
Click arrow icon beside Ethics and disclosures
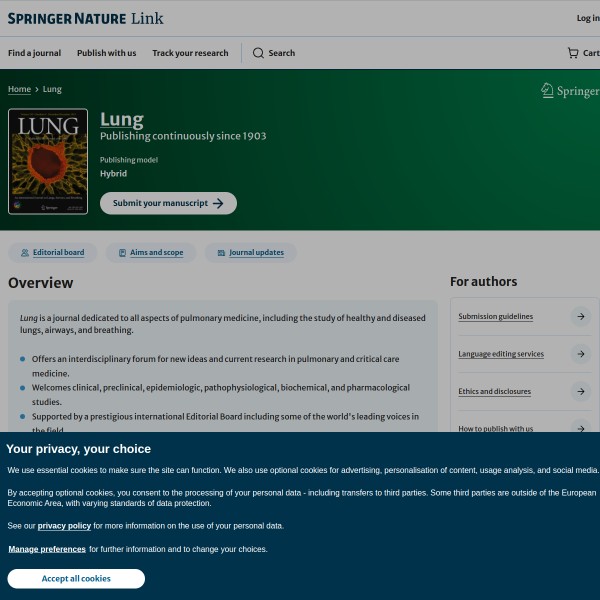580,392
